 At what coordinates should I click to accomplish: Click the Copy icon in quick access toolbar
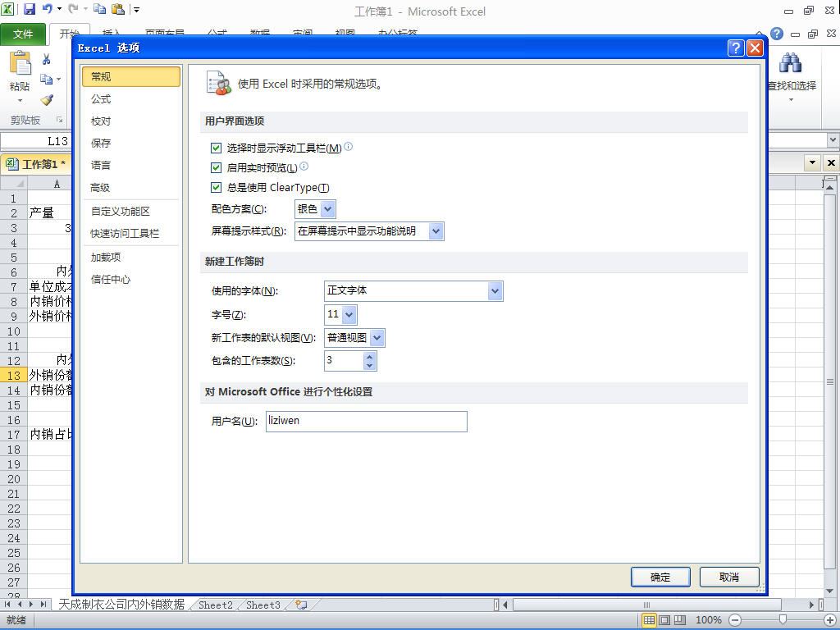(99, 9)
